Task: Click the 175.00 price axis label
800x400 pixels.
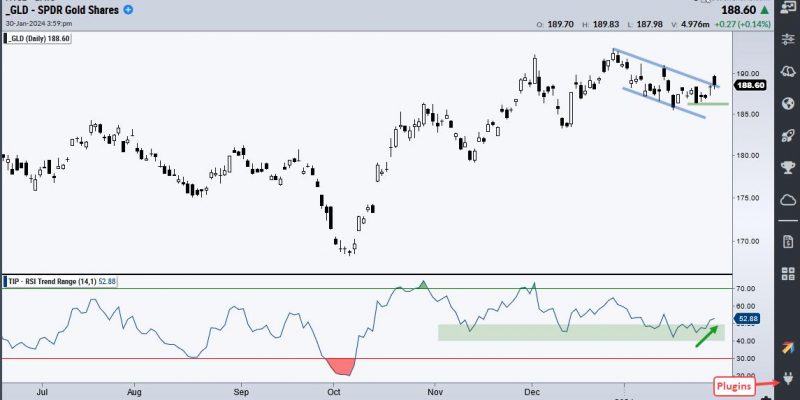Action: pyautogui.click(x=748, y=198)
